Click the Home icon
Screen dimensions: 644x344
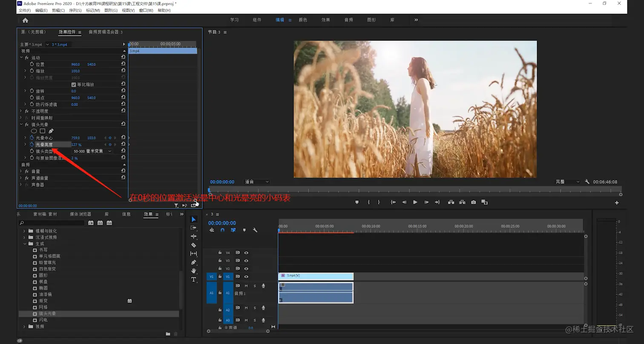(x=25, y=20)
